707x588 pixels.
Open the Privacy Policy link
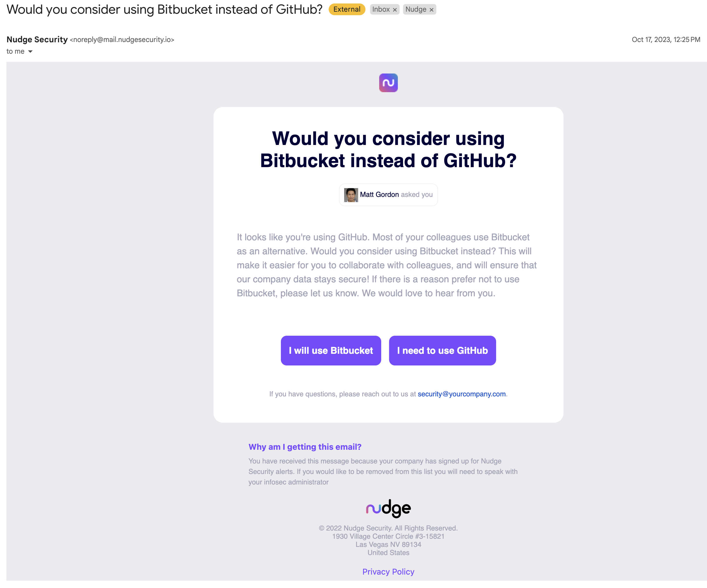pos(388,571)
